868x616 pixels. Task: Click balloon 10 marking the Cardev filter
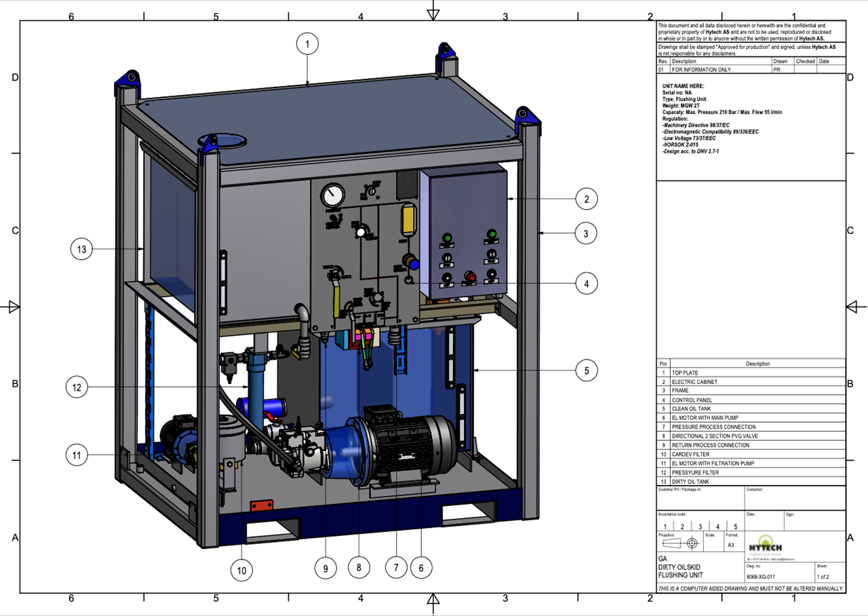pos(241,571)
